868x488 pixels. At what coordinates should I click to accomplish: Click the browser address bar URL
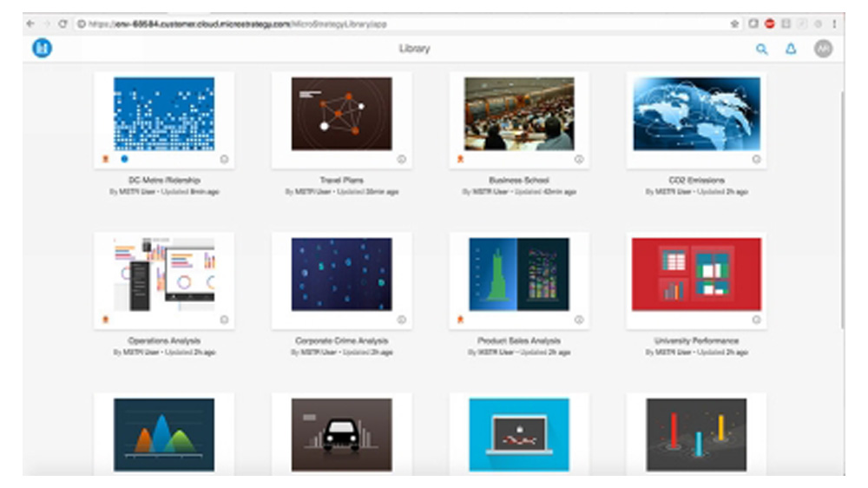coord(260,23)
